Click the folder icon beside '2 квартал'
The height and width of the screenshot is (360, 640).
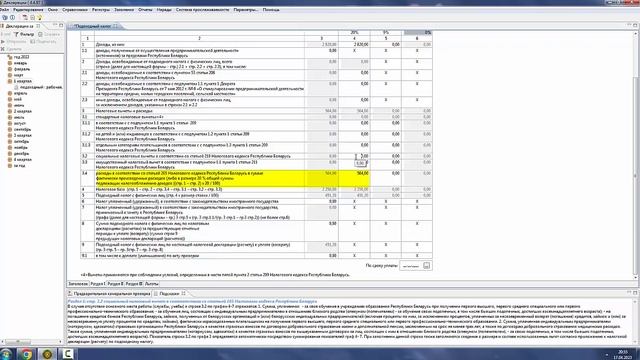(10, 111)
